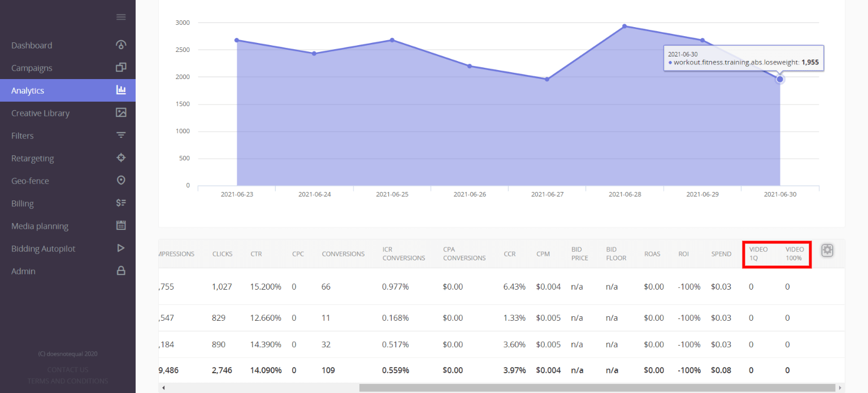Click the table horizontal scrollbar thumb
Image resolution: width=868 pixels, height=393 pixels.
pos(597,388)
